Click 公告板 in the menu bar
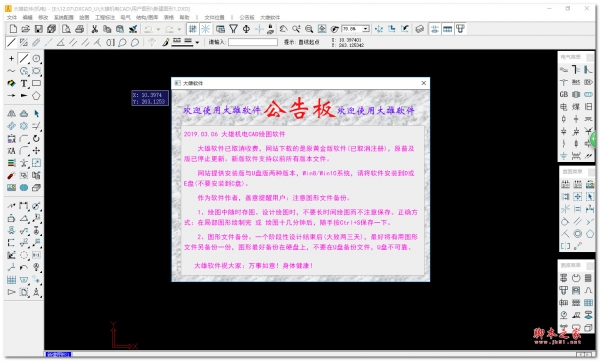This screenshot has width=600, height=361. pyautogui.click(x=247, y=18)
